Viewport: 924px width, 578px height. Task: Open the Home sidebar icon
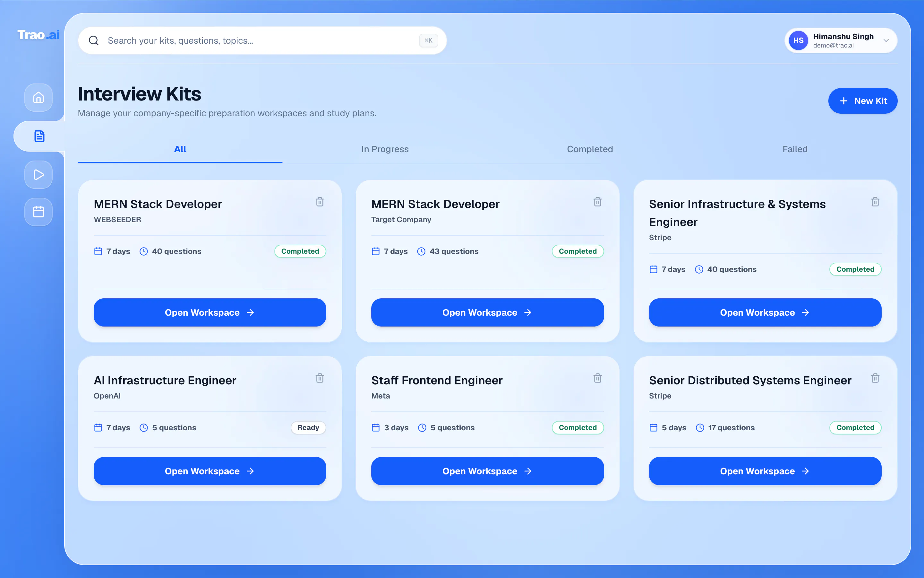38,98
